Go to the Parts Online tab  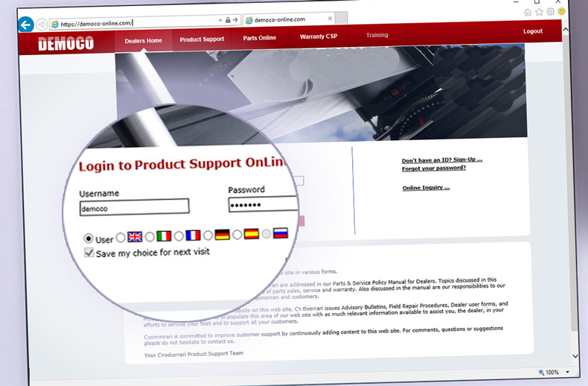(x=259, y=37)
